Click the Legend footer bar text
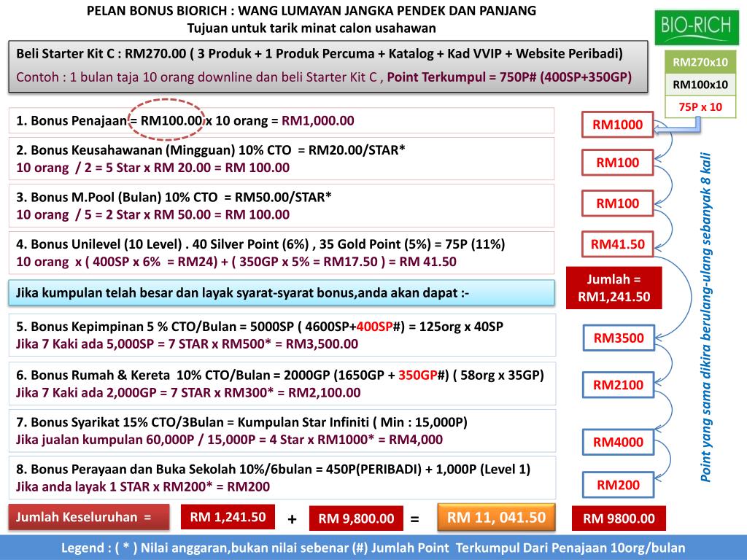Image resolution: width=747 pixels, height=560 pixels. 373,548
